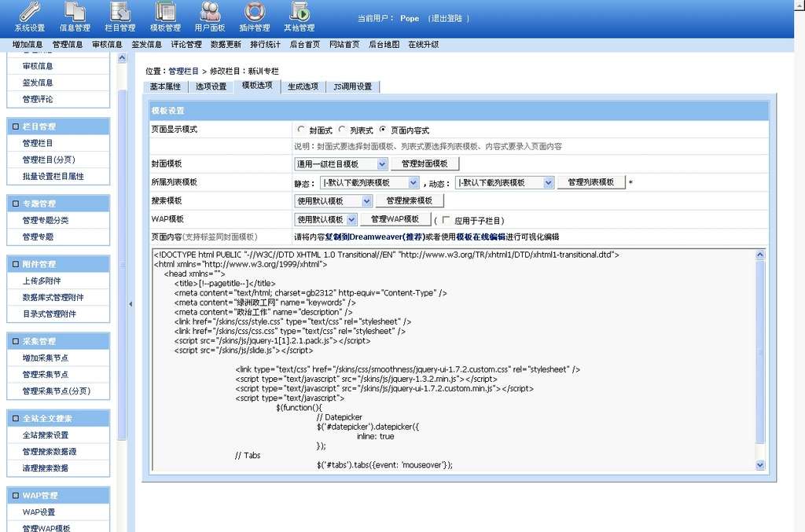Open the 封面模板 dropdown

click(x=341, y=164)
